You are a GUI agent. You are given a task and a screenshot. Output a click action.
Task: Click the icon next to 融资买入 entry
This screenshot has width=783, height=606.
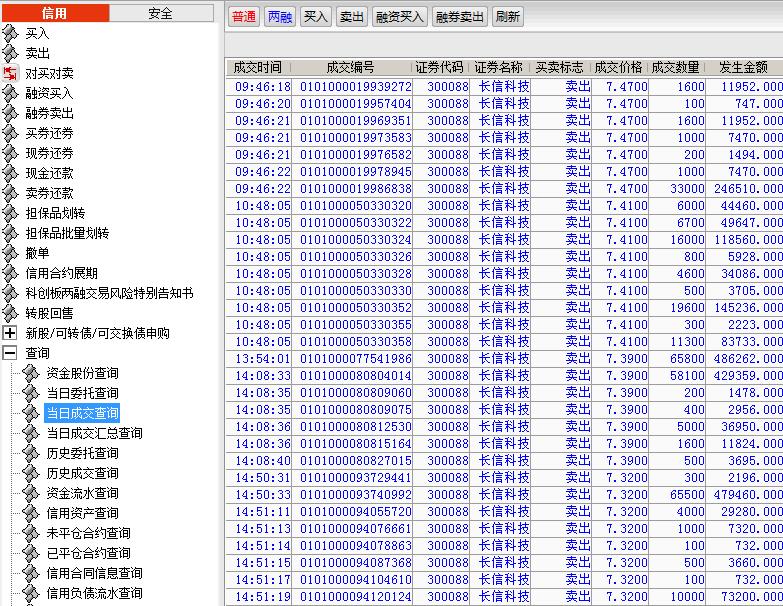tap(10, 93)
